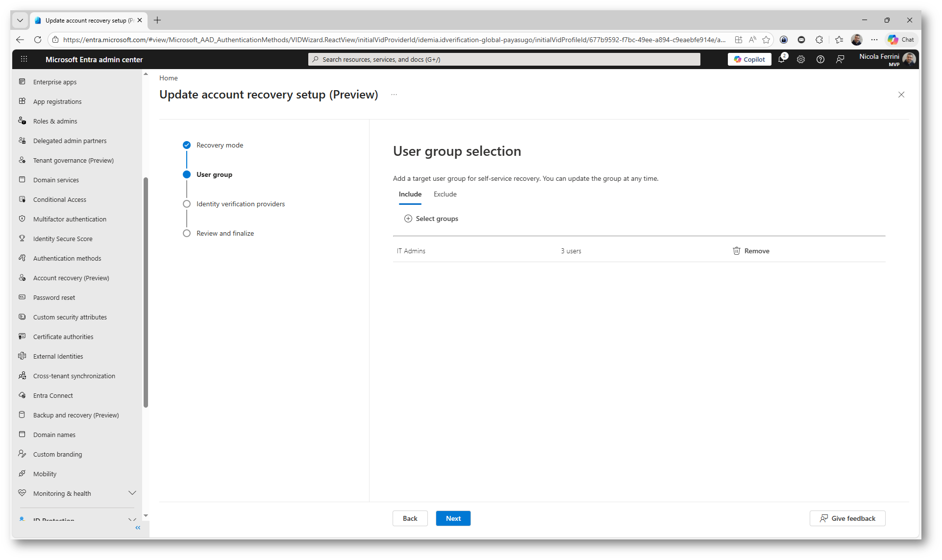Open the ellipsis menu beside page title
The height and width of the screenshot is (560, 942).
(x=394, y=95)
